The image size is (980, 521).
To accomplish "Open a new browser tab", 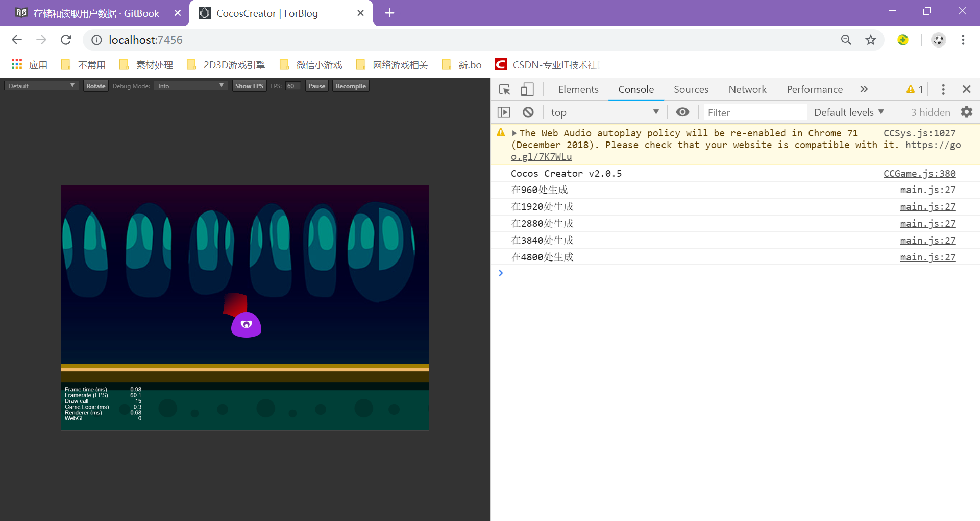I will (389, 13).
